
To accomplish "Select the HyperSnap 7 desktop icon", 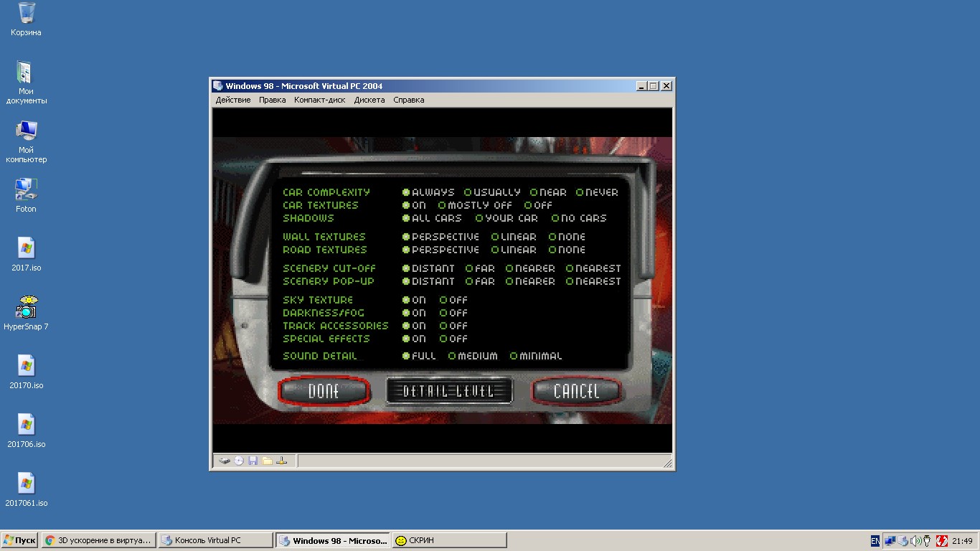I will coord(26,313).
